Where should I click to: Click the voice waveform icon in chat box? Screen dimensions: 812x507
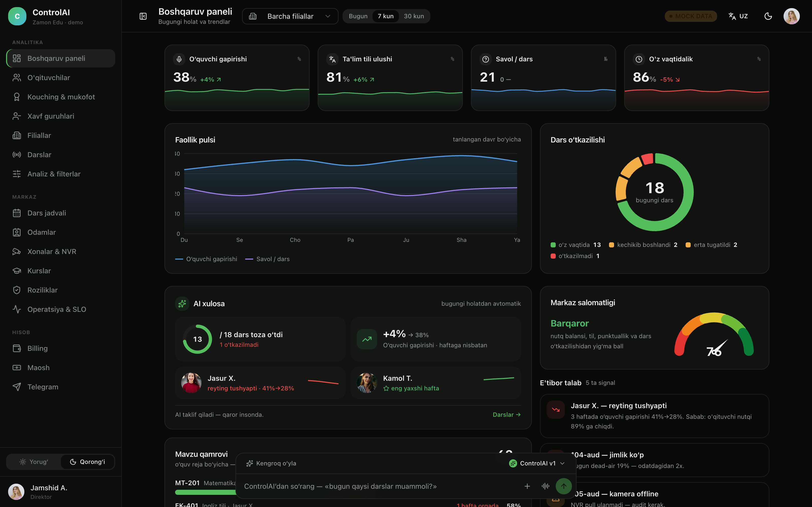[x=546, y=486]
